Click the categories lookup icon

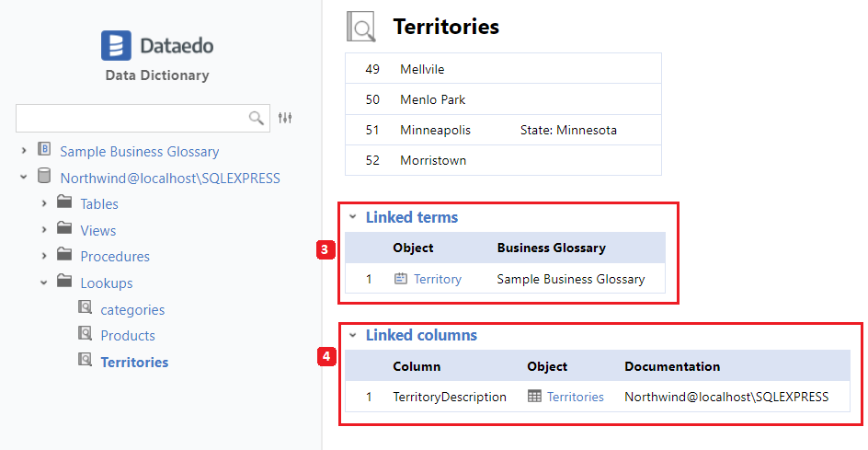[85, 309]
